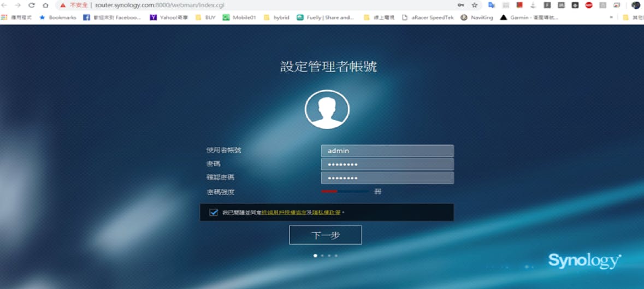The width and height of the screenshot is (644, 289).
Task: Open the Facebook bookmark
Action: click(x=112, y=17)
